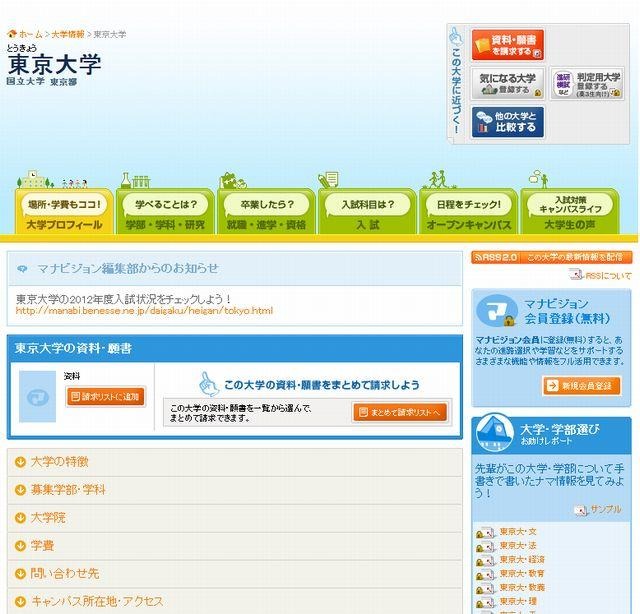Click the 判定用大学 登録する button

(587, 84)
